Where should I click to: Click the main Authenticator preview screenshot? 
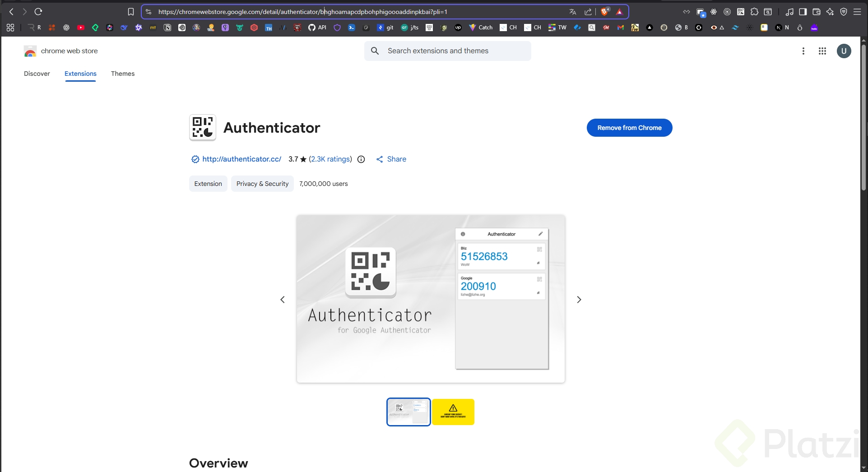coord(431,299)
